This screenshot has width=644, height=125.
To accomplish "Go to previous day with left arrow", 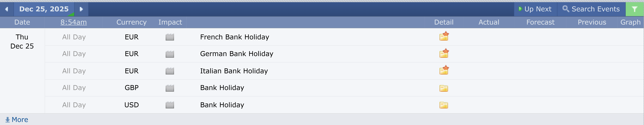I will 7,9.
